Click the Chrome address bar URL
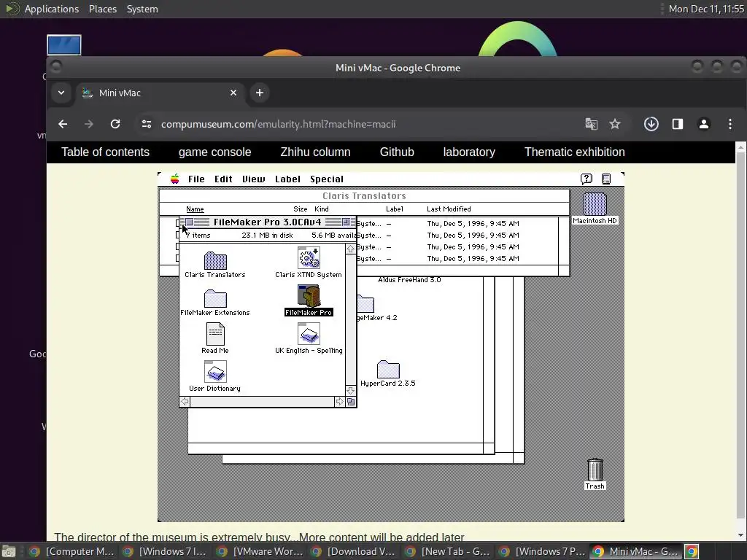Image resolution: width=747 pixels, height=560 pixels. pyautogui.click(x=278, y=124)
